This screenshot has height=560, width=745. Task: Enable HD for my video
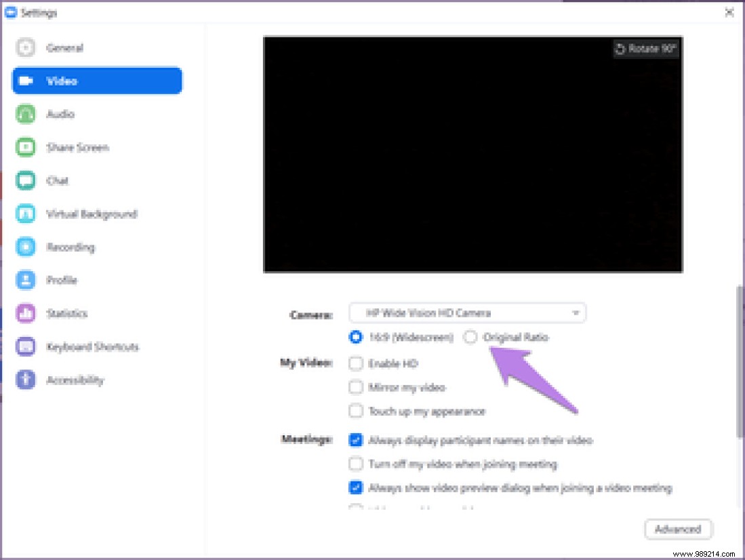tap(356, 363)
